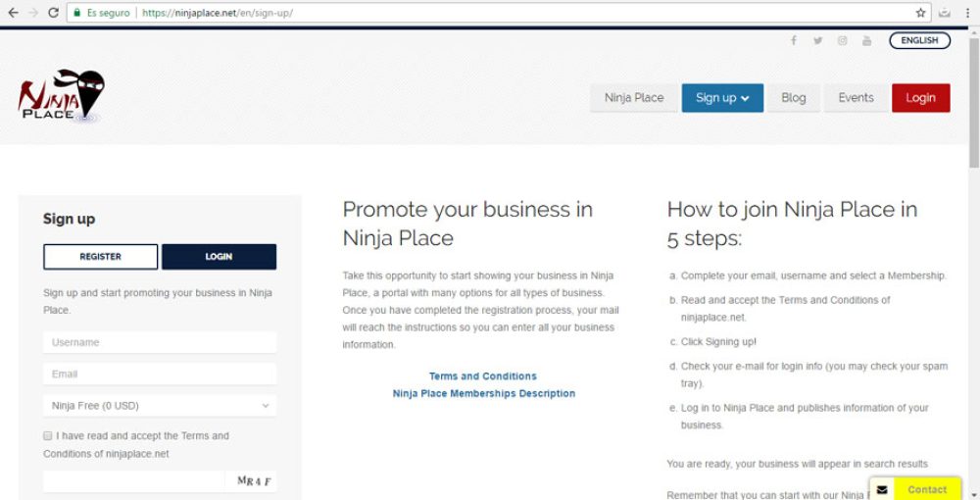This screenshot has width=980, height=500.
Task: Open the Chrome three-dot menu
Action: point(969,13)
